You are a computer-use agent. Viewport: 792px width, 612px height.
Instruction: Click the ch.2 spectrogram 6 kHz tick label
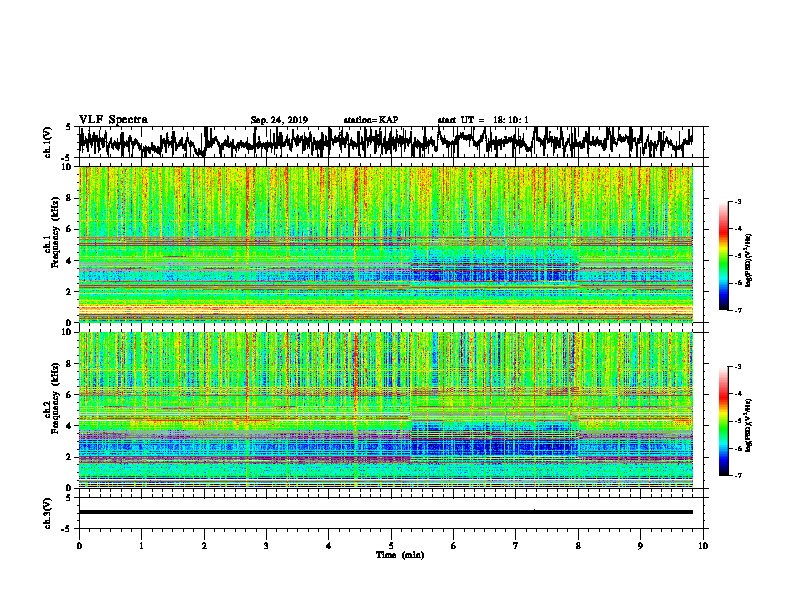(70, 394)
